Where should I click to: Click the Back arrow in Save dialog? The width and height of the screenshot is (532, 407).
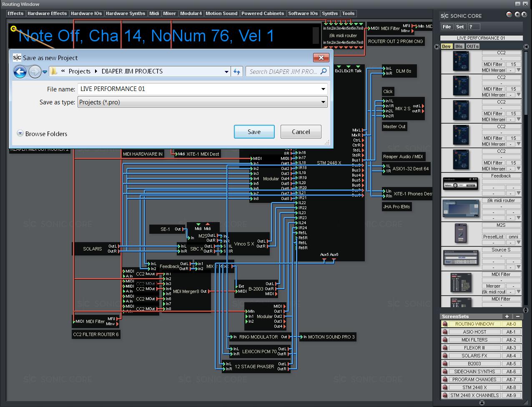coord(20,71)
